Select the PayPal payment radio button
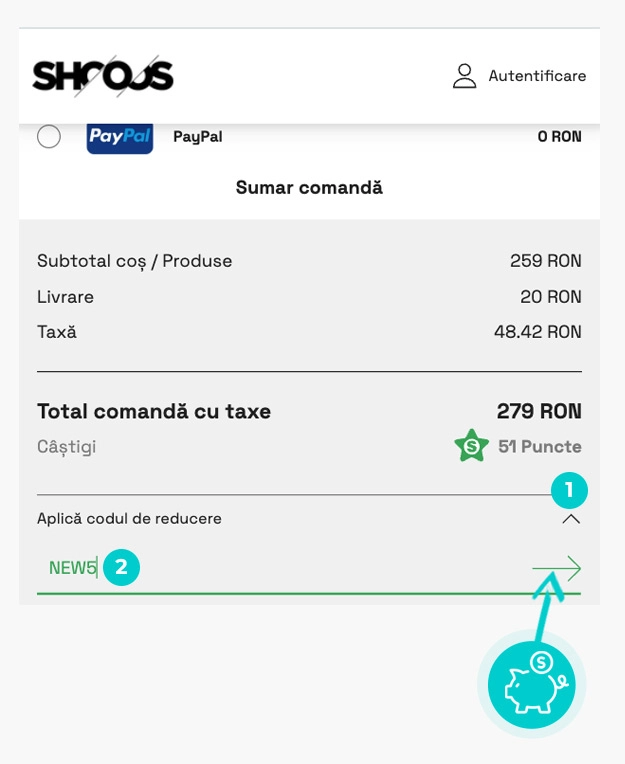Screen dimensions: 625x764 click(x=49, y=136)
